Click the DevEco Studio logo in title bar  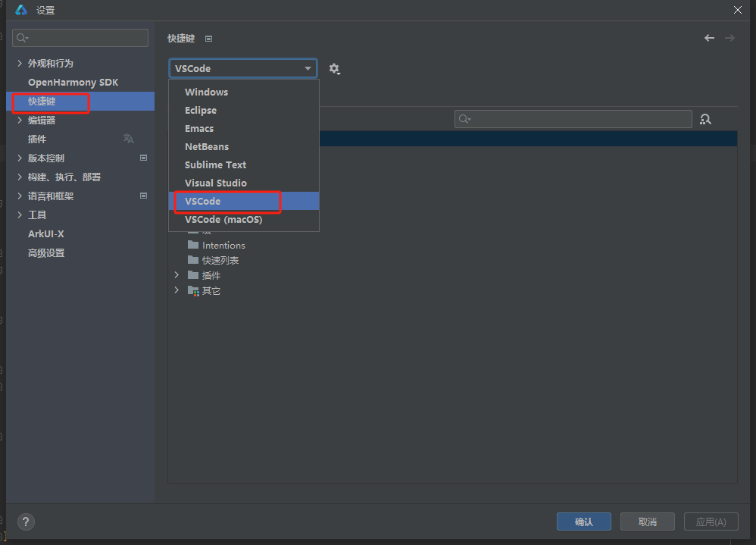tap(21, 10)
